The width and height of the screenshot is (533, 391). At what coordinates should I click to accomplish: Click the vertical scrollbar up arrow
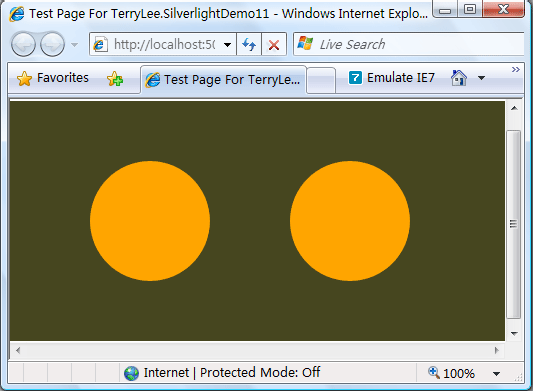(514, 108)
